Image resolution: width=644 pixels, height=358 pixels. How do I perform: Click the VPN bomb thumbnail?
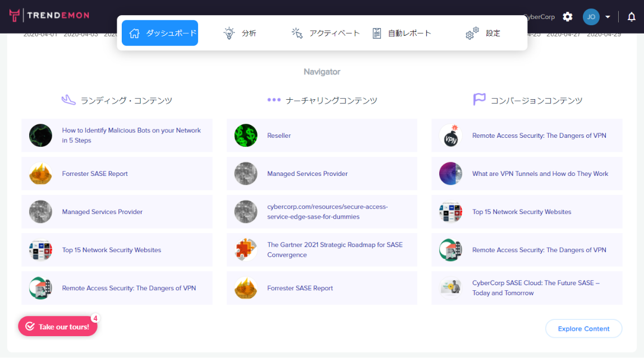pyautogui.click(x=450, y=136)
